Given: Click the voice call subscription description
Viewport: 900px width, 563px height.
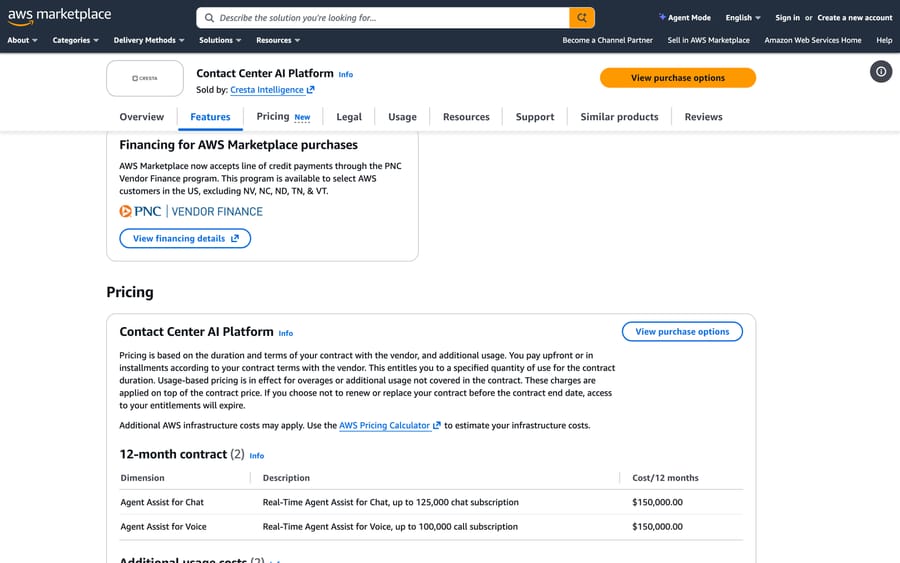Looking at the screenshot, I should point(390,527).
